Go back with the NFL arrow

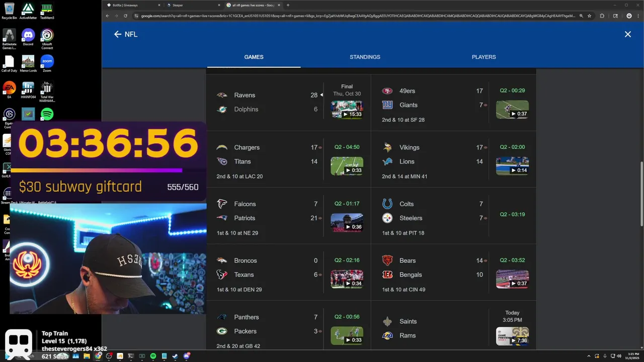[x=118, y=34]
